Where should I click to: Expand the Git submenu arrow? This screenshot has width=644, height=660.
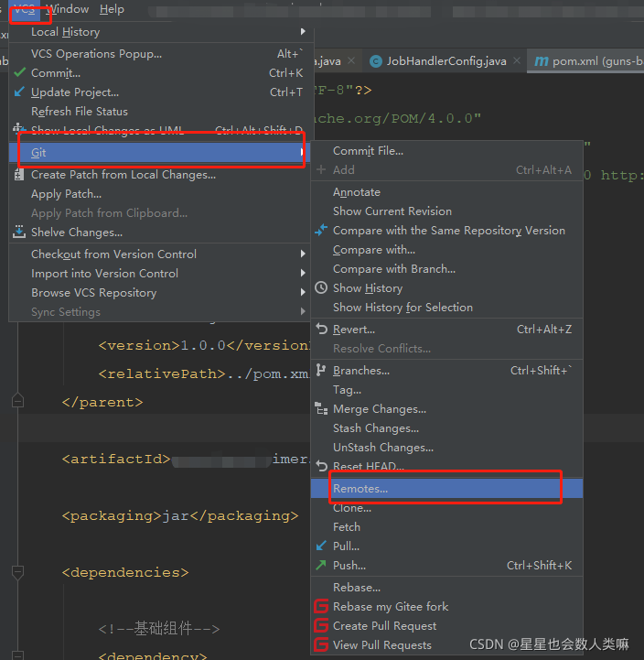pos(302,152)
